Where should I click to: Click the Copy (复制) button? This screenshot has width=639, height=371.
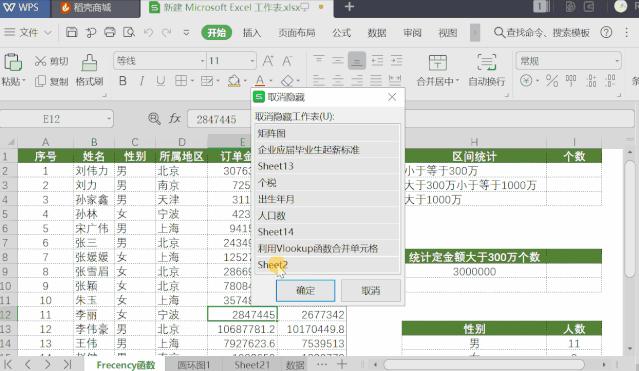[51, 81]
